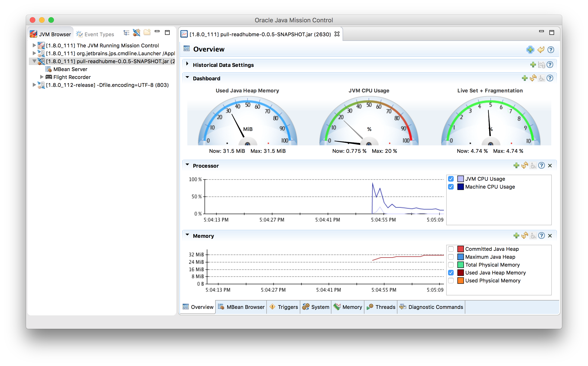Expand the Flight Recorder node
Screen dimensions: 588x366
pyautogui.click(x=41, y=77)
